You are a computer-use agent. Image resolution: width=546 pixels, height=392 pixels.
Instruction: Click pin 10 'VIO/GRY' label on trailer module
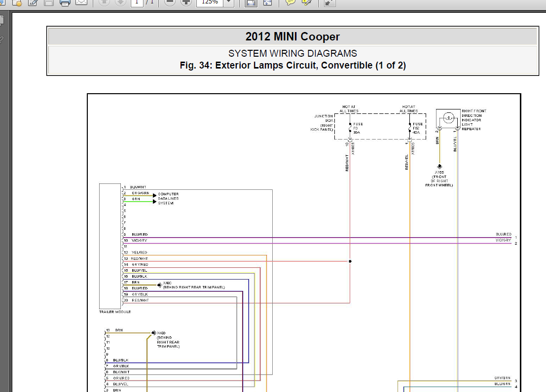click(x=139, y=240)
